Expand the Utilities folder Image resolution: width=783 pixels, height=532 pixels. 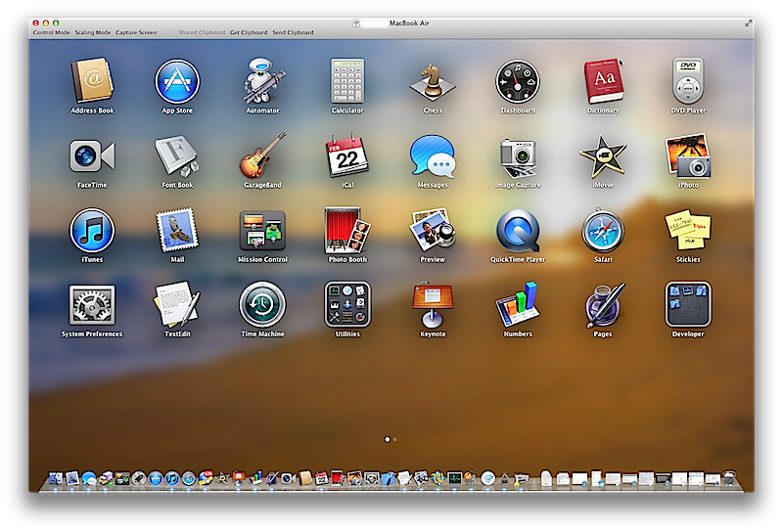pyautogui.click(x=347, y=304)
